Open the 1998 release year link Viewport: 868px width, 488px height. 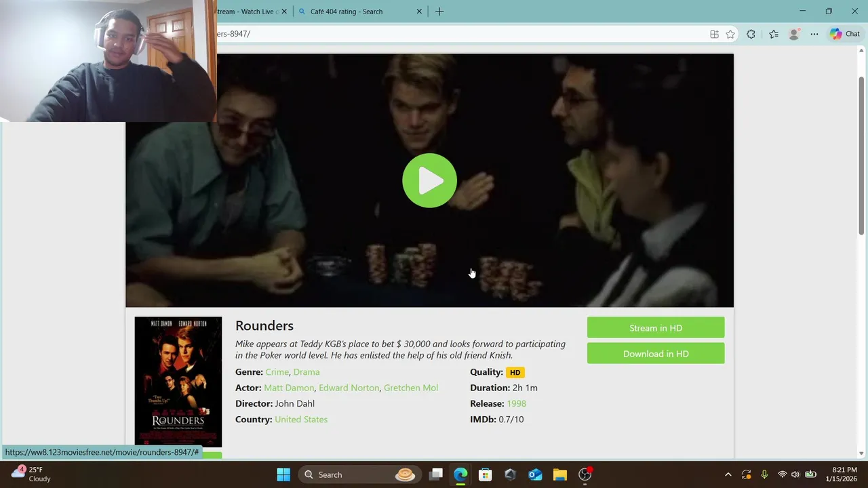point(517,403)
